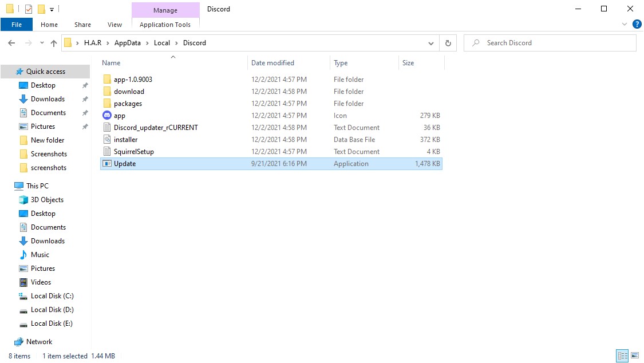
Task: Open the File menu tab
Action: coord(17,25)
